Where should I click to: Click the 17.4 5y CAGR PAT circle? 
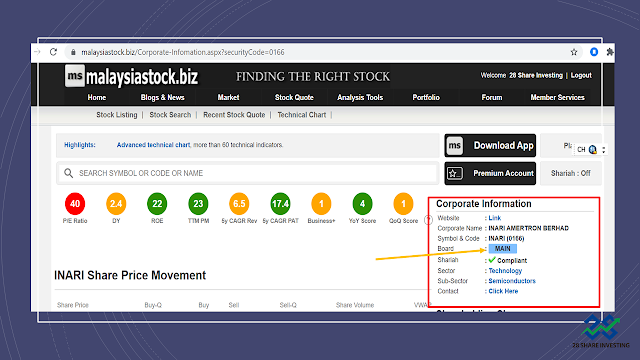(x=280, y=204)
